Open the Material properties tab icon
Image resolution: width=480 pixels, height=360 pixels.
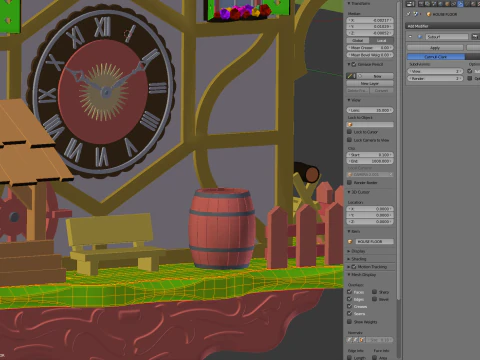[x=473, y=4]
